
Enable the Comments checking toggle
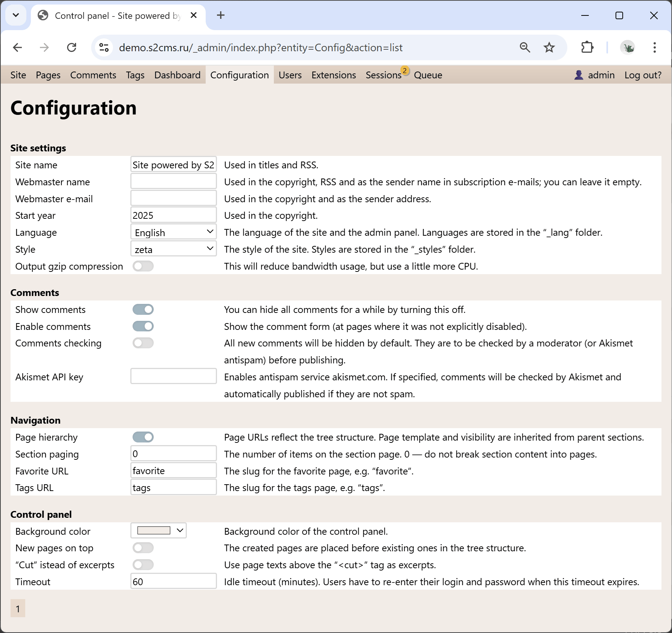pyautogui.click(x=143, y=343)
